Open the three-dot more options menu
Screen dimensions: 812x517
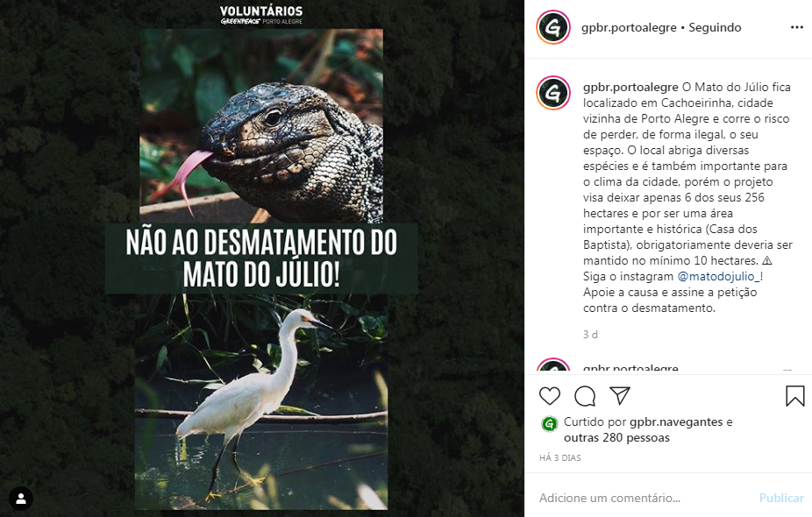point(796,27)
